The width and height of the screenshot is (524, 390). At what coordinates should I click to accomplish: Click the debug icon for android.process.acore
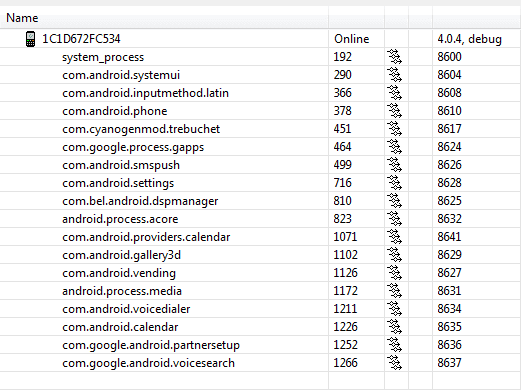coord(395,219)
